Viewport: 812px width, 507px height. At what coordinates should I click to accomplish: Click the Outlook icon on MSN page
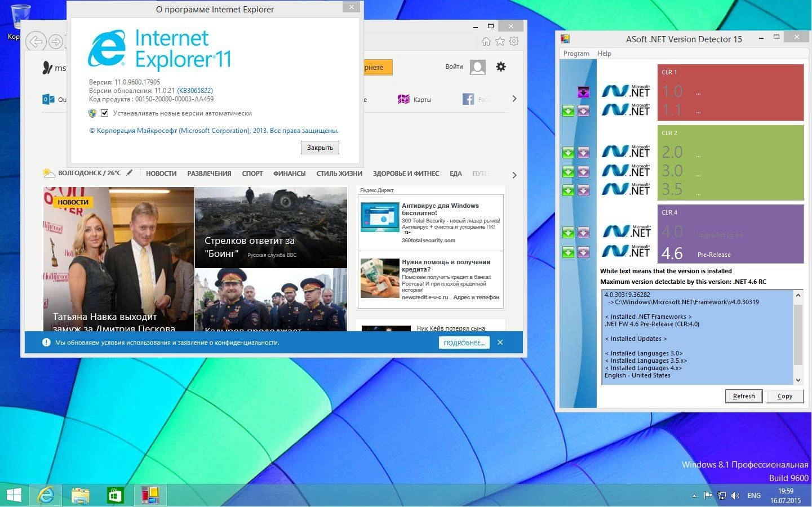click(x=48, y=99)
